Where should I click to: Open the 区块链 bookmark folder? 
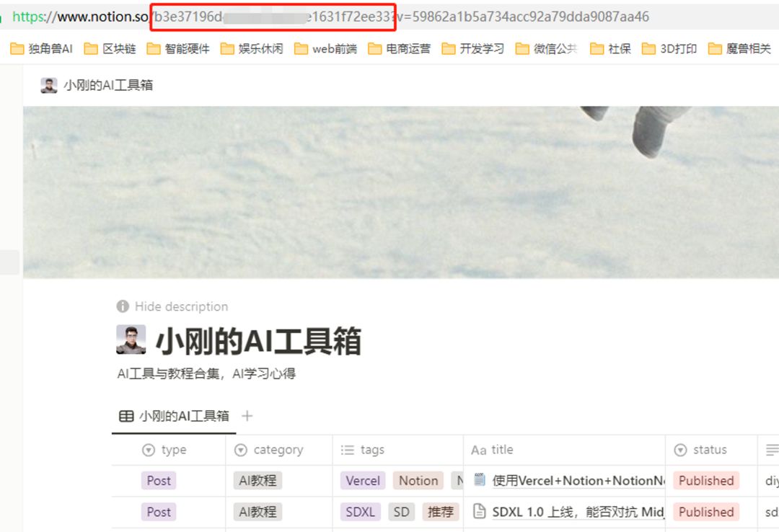click(x=110, y=49)
